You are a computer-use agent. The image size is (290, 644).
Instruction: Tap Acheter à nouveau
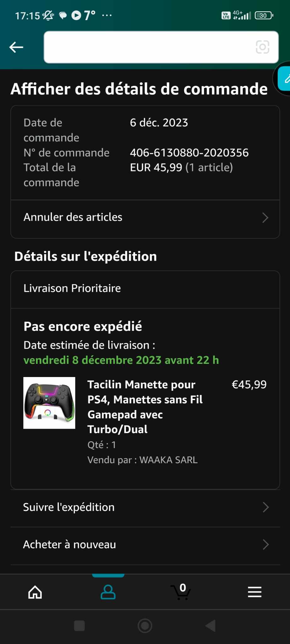70,545
